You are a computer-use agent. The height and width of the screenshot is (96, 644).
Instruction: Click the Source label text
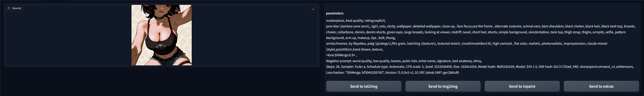(x=17, y=8)
